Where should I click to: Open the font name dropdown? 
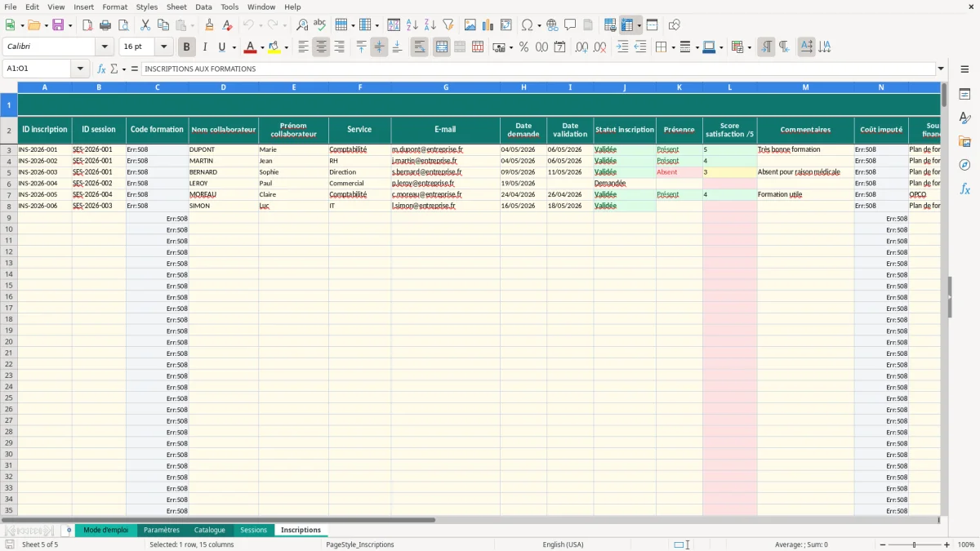point(105,47)
